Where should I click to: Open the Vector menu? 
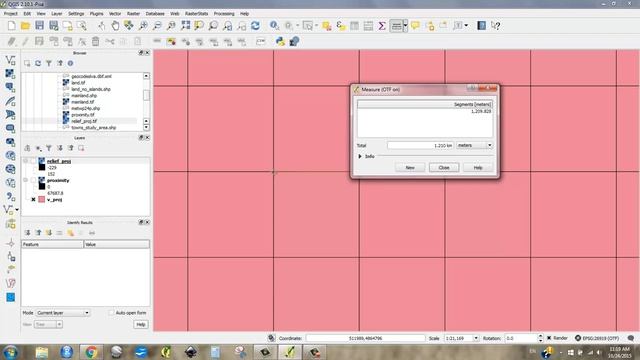click(115, 13)
